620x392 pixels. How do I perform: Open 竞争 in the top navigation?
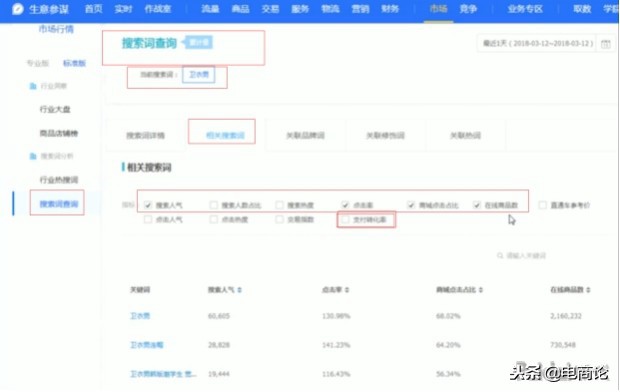tap(469, 9)
